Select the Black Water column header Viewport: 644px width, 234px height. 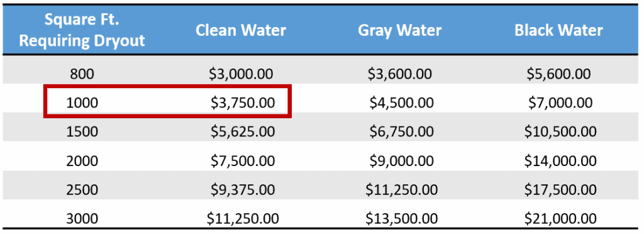[x=558, y=30]
